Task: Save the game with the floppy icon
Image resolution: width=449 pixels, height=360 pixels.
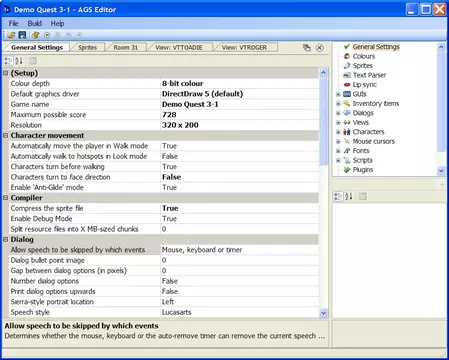Action: (22, 35)
